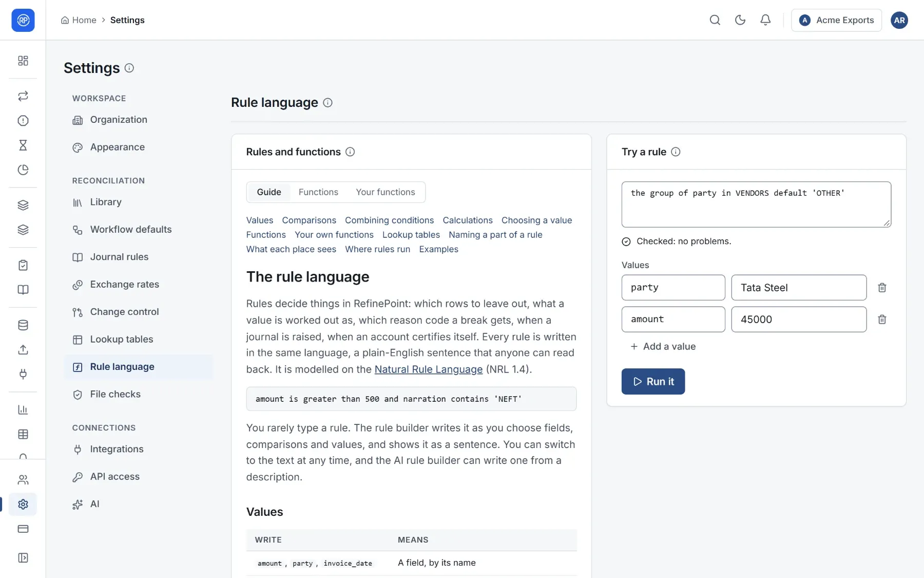Open Journal rules settings
Viewport: 924px width, 578px height.
139,257
